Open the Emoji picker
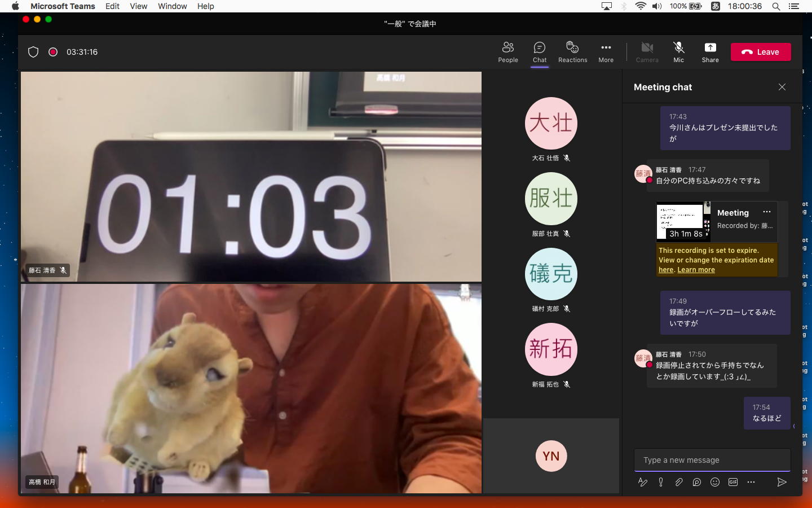The width and height of the screenshot is (812, 508). [715, 482]
